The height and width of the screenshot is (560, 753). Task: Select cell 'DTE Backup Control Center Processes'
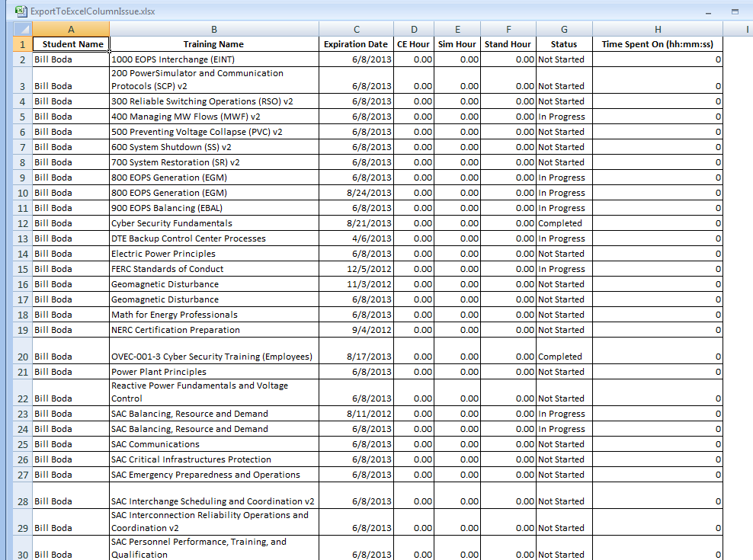(214, 238)
